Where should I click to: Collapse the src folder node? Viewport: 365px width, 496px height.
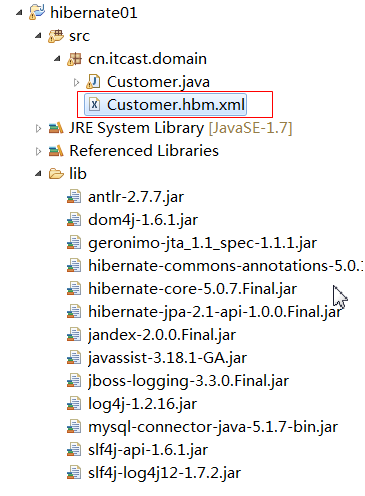click(x=38, y=36)
